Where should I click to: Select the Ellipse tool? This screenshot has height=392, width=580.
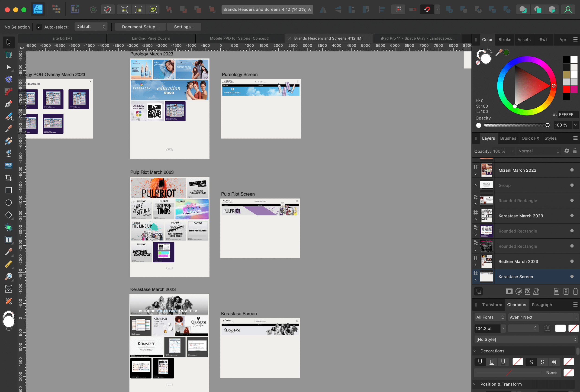coord(9,203)
